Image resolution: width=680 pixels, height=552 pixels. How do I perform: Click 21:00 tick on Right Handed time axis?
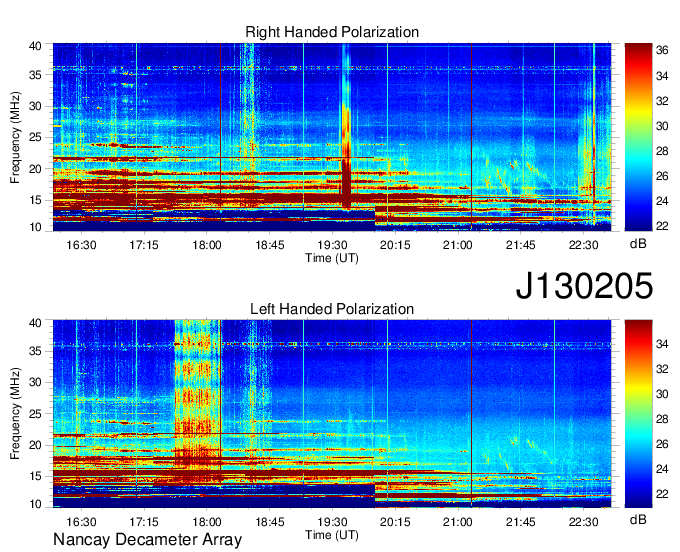tap(458, 245)
